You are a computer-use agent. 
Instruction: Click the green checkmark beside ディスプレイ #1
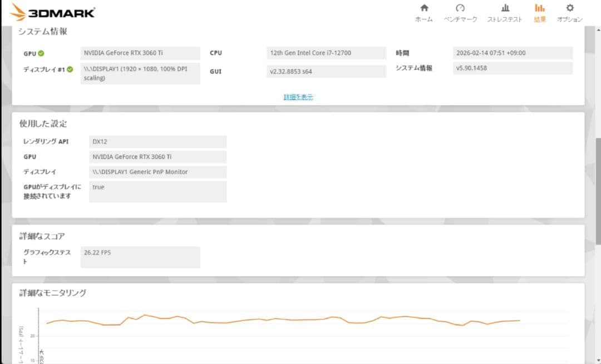point(70,69)
